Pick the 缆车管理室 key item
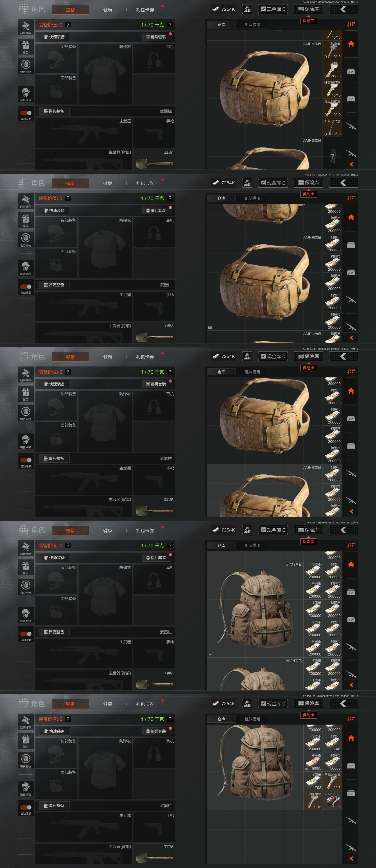This screenshot has height=868, width=376. (332, 108)
